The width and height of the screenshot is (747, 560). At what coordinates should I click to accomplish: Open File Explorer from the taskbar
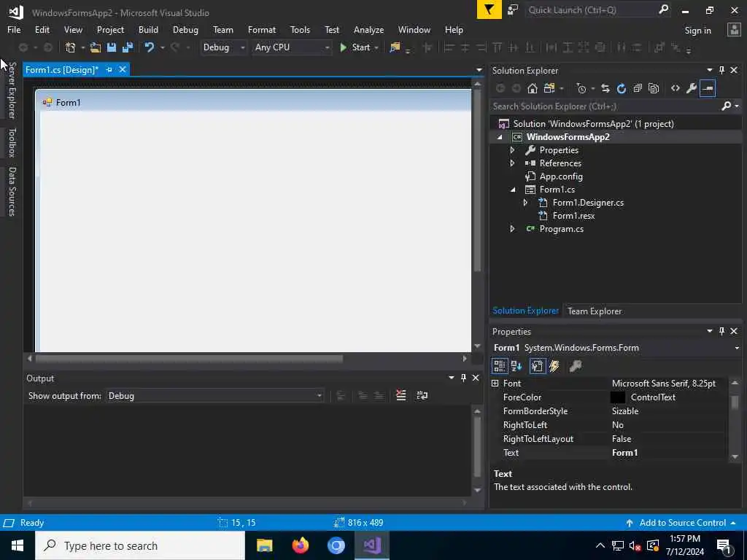[x=264, y=545]
